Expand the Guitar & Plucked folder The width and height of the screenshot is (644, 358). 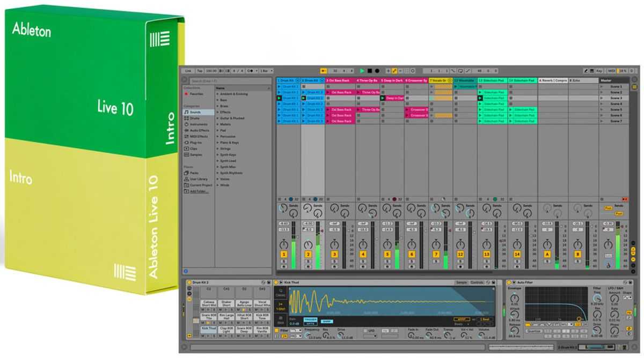pos(217,118)
